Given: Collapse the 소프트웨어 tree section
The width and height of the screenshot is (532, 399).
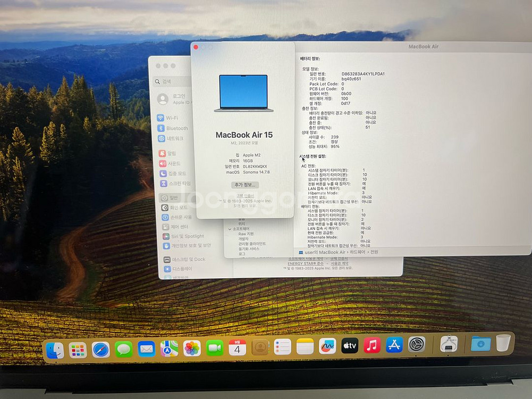Looking at the screenshot, I should (230, 229).
